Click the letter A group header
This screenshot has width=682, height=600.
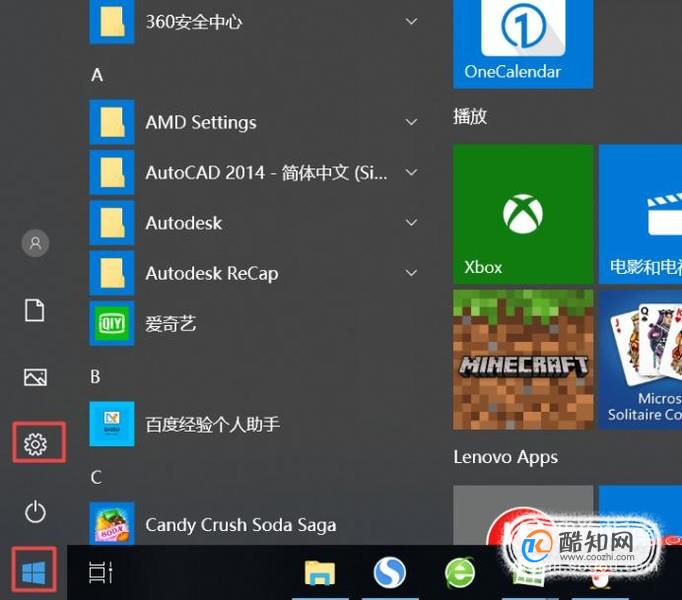pos(97,75)
